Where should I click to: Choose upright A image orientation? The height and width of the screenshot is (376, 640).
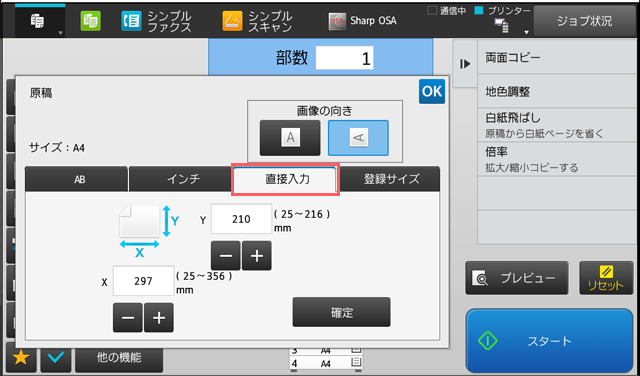pyautogui.click(x=290, y=138)
